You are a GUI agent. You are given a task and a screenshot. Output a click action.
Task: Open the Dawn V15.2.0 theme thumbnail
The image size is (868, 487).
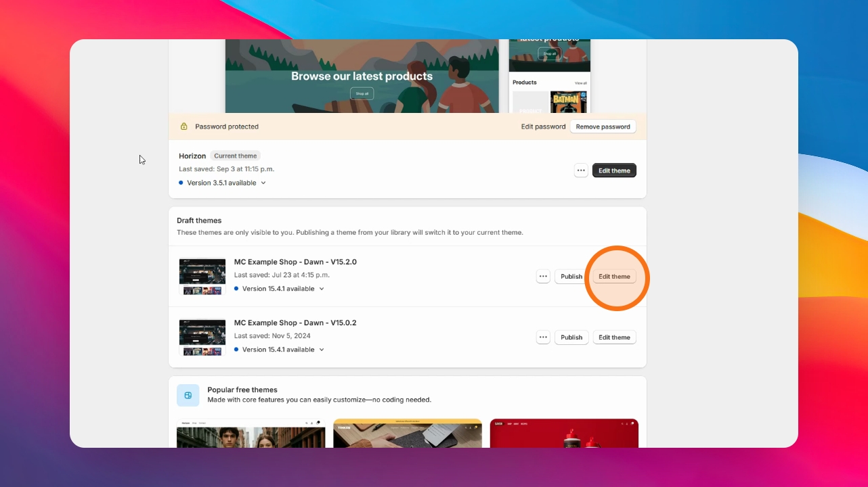(202, 276)
